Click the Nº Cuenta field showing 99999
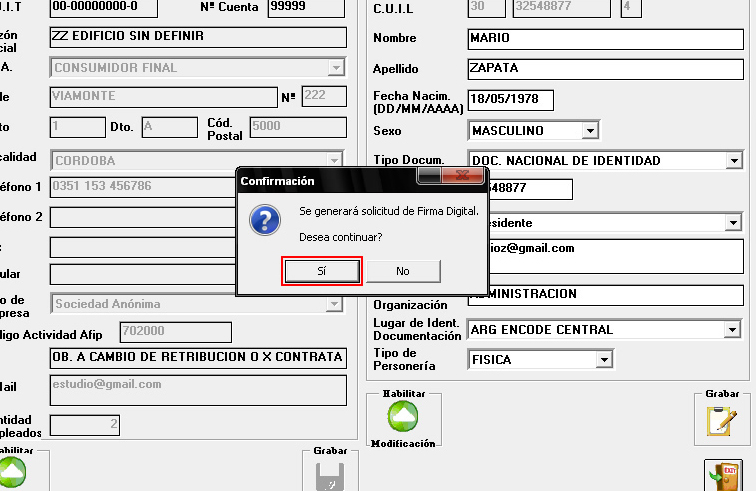 tap(297, 9)
